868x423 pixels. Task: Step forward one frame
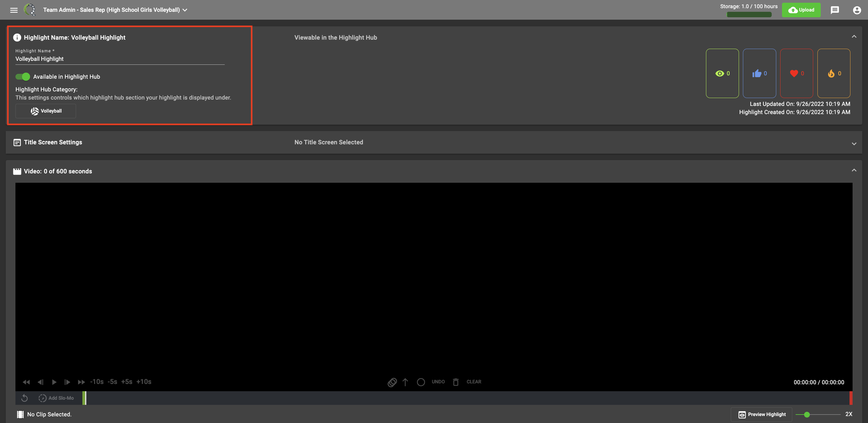pos(68,382)
